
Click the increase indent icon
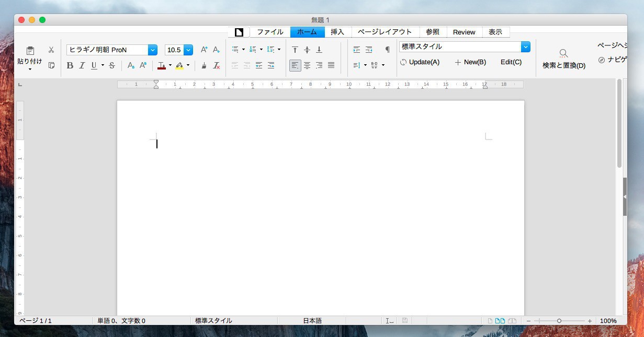tap(357, 50)
